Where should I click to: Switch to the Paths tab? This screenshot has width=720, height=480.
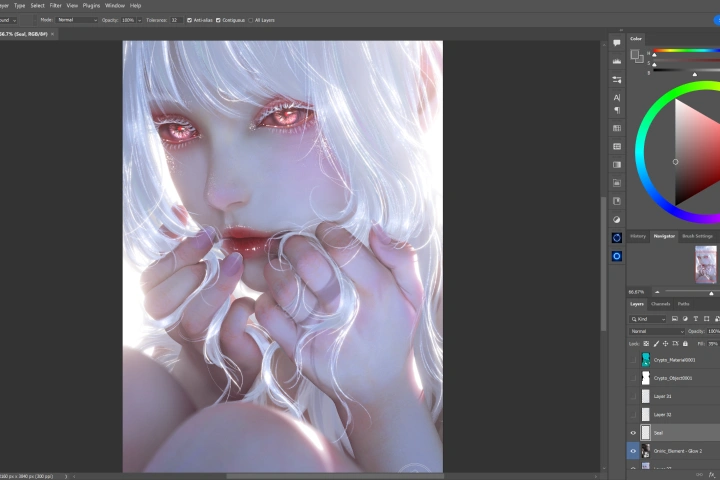pyautogui.click(x=683, y=304)
